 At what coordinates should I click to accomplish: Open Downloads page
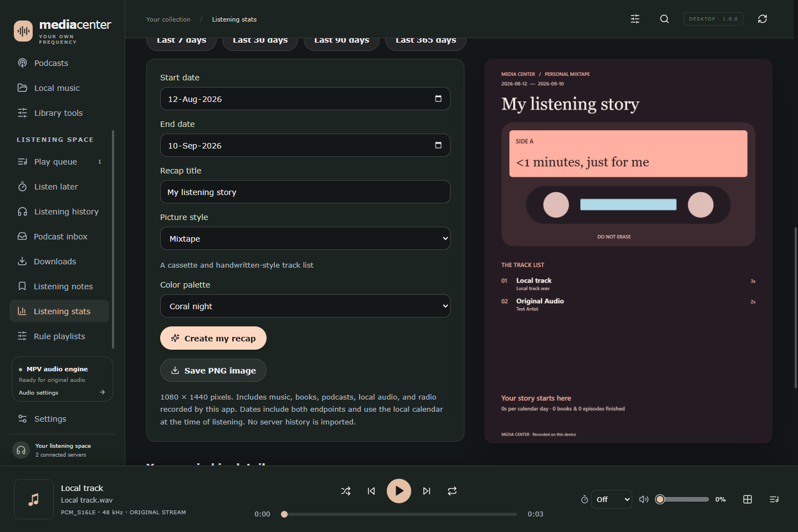tap(59, 262)
